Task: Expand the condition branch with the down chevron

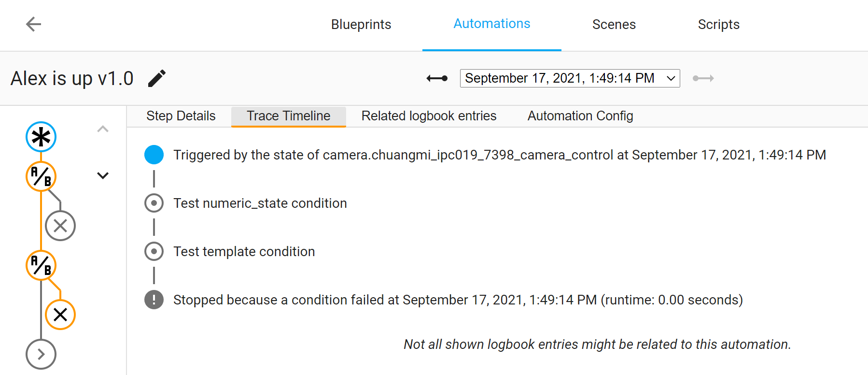Action: 102,175
